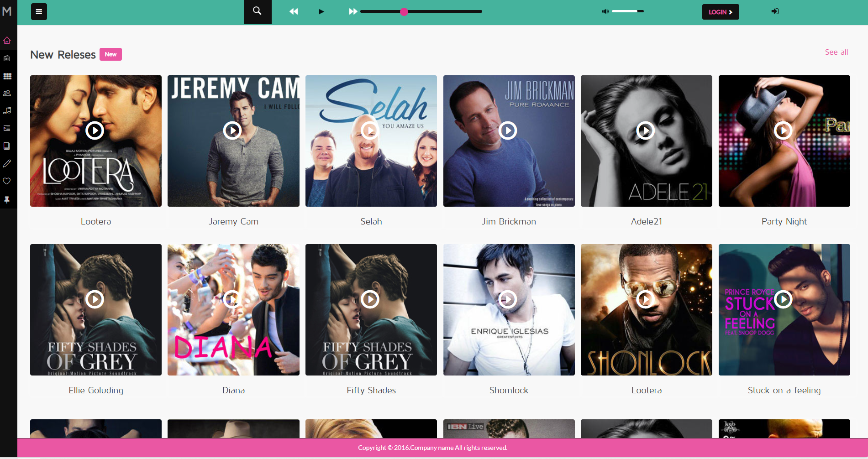Open the Adele21 title link
The image size is (868, 459).
[x=647, y=221]
